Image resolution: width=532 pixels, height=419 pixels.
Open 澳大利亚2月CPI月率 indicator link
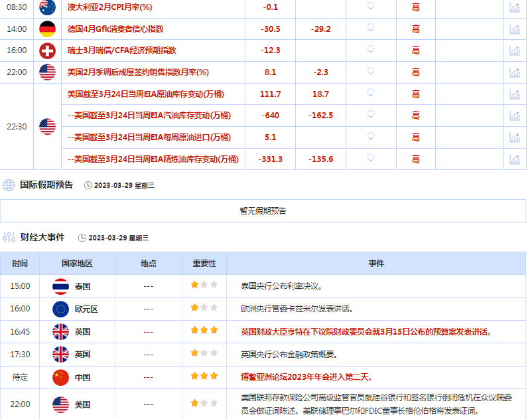point(110,7)
